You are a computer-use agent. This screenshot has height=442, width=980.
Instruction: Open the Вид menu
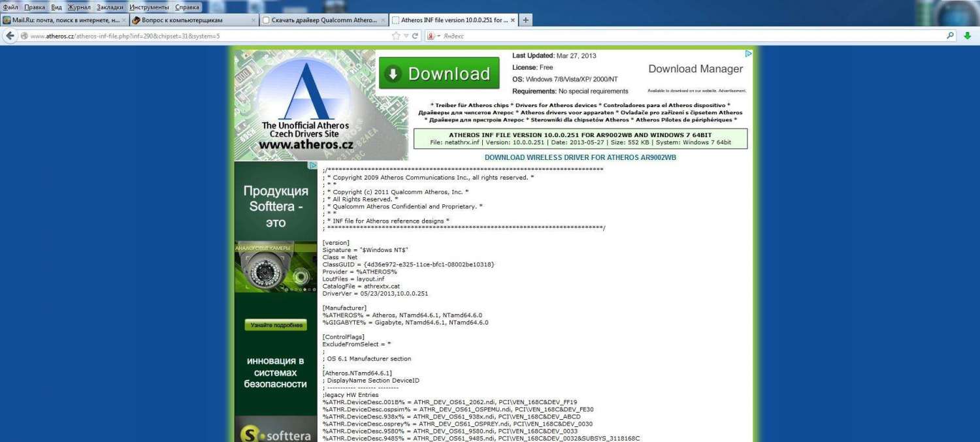point(56,7)
